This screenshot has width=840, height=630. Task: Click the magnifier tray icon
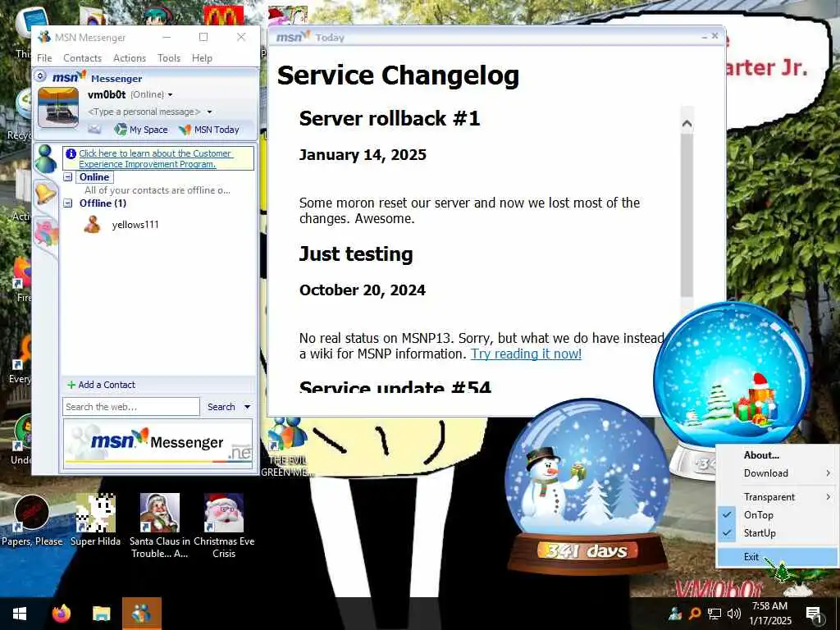click(x=695, y=614)
